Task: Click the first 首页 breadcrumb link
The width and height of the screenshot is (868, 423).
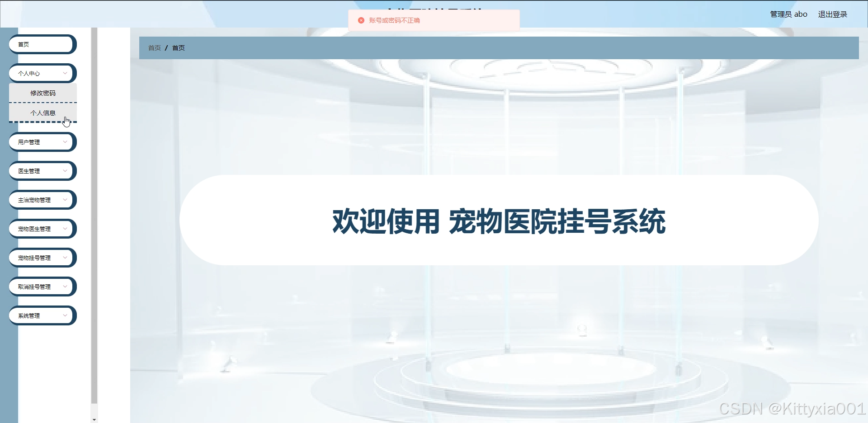Action: coord(155,48)
